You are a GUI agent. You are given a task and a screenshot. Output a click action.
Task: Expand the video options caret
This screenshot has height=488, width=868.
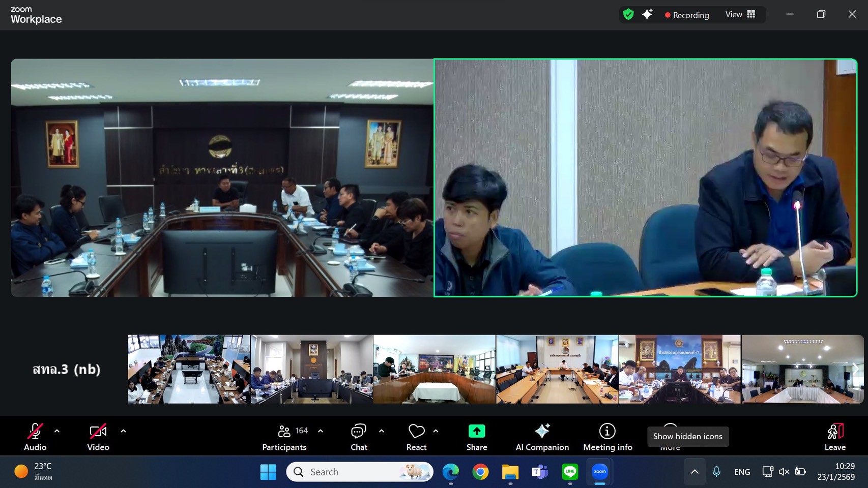click(x=123, y=431)
